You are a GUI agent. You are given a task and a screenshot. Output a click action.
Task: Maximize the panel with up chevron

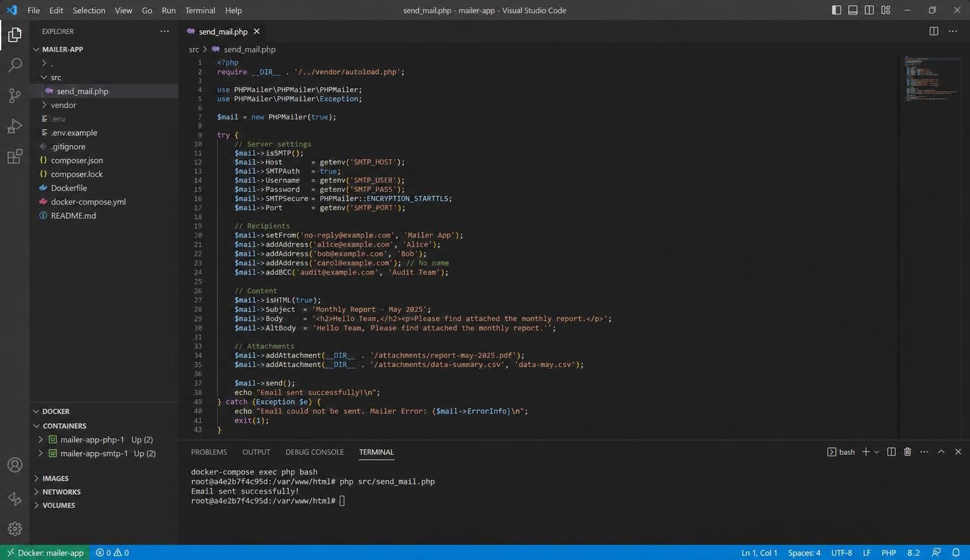[941, 451]
